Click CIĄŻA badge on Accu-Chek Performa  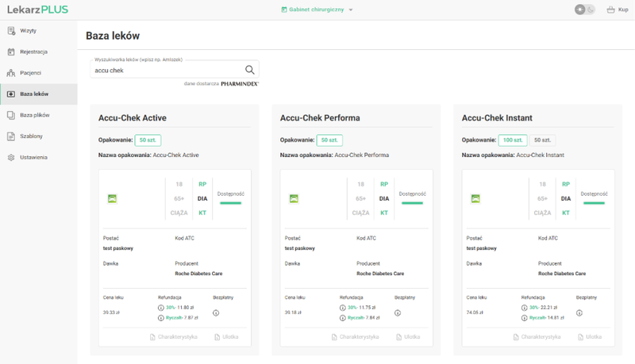361,213
